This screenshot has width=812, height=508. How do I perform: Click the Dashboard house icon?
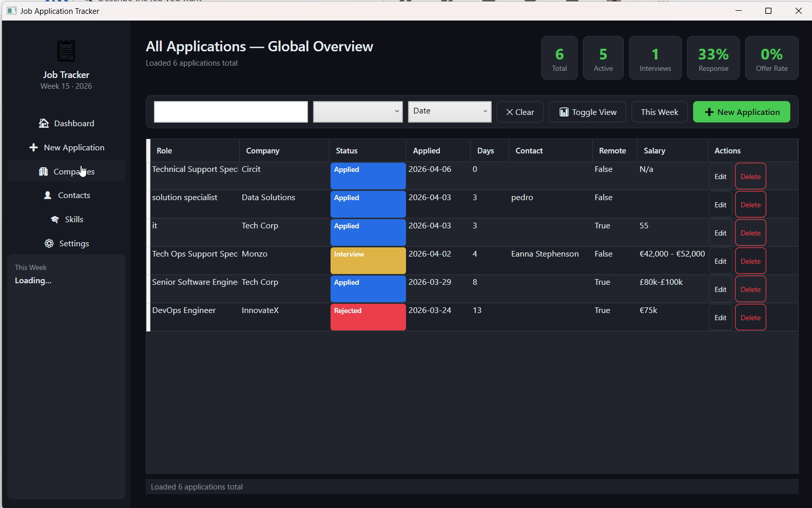pyautogui.click(x=44, y=123)
